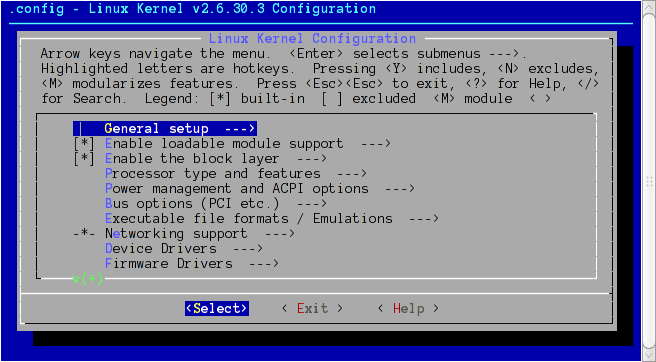Viewport: 656px width, 362px height.
Task: Expand arrow after Executable file formats / Emulations
Action: [423, 218]
